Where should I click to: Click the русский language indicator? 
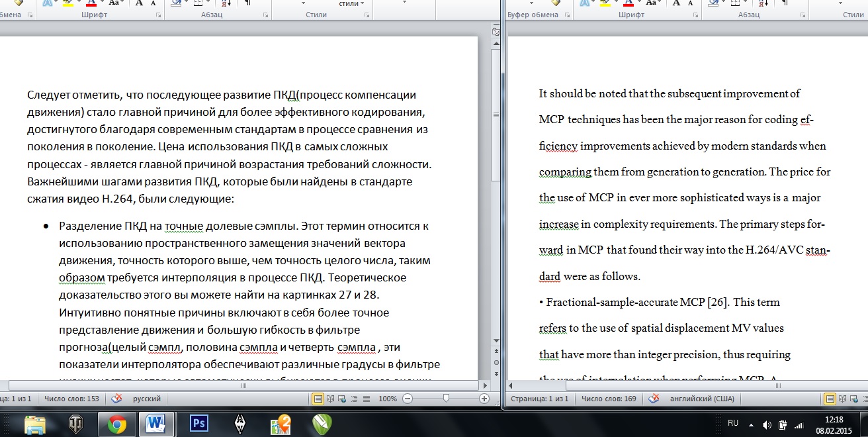coord(146,399)
